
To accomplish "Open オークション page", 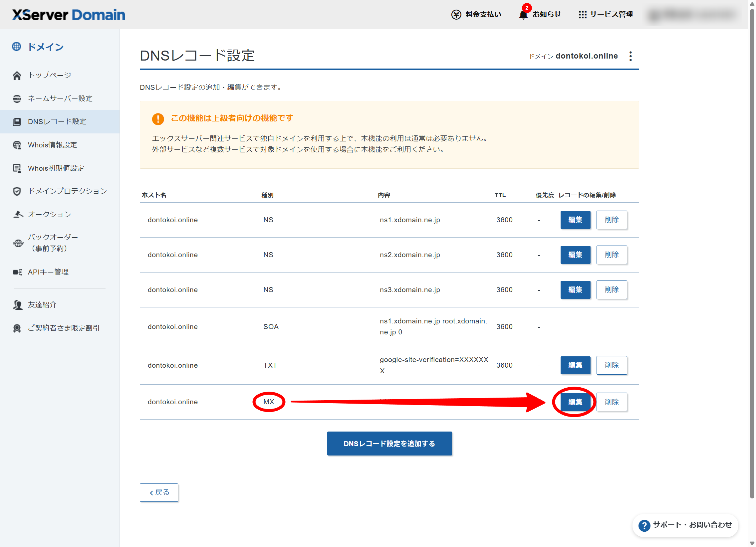I will (x=60, y=214).
